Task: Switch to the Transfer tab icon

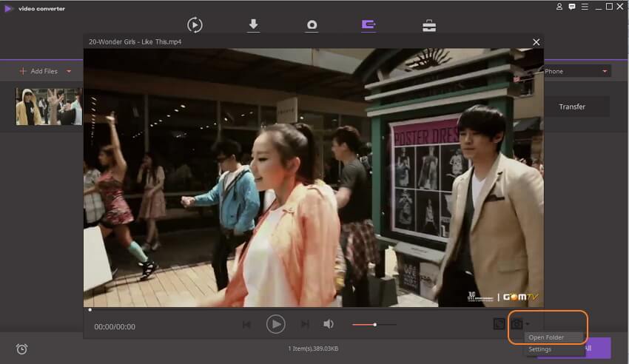Action: pos(369,25)
